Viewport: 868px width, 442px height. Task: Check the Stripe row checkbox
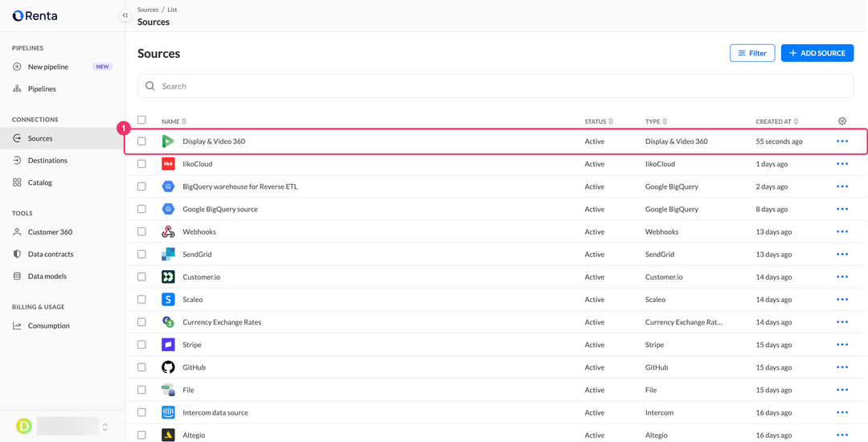point(141,345)
